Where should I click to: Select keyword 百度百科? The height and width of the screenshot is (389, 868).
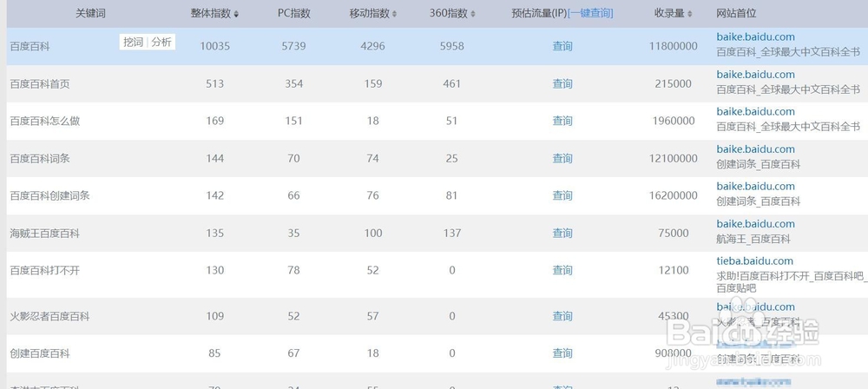tap(30, 47)
